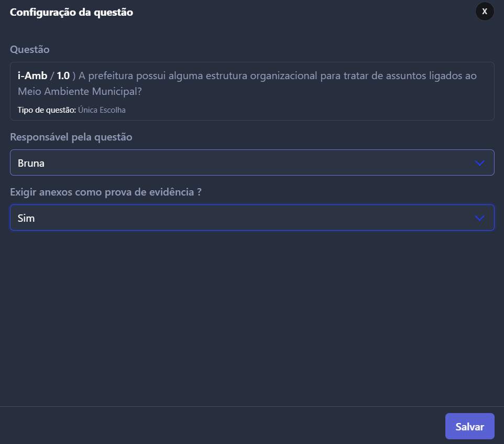Click the i-Amb / 1.0 question code

pyautogui.click(x=43, y=76)
